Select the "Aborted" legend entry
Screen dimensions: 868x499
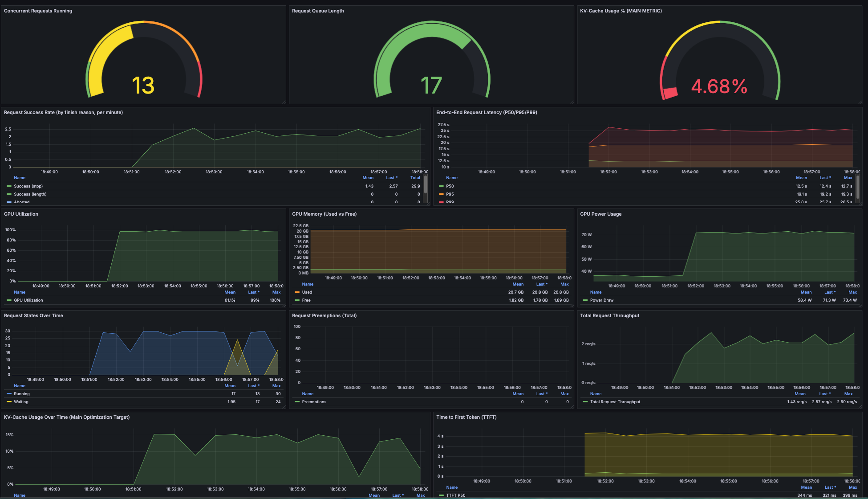[21, 202]
